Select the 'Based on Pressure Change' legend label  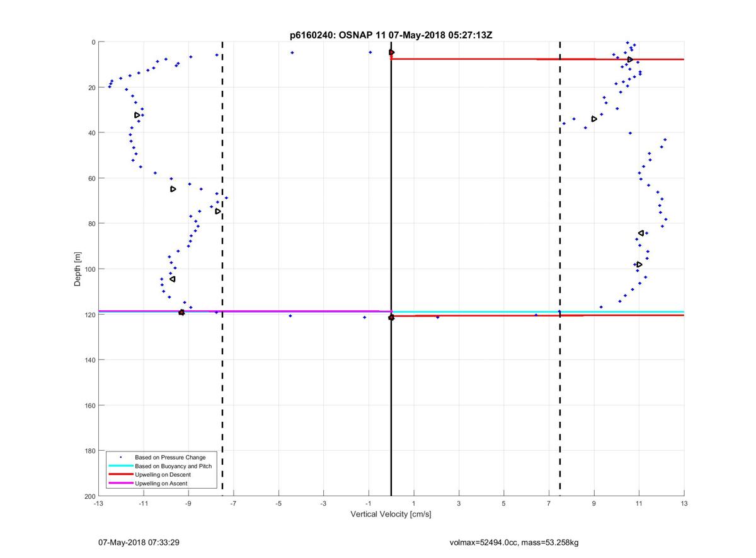(x=170, y=457)
